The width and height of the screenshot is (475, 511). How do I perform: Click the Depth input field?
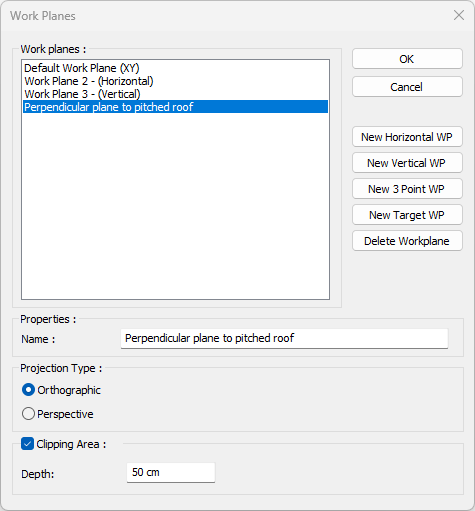coord(171,472)
